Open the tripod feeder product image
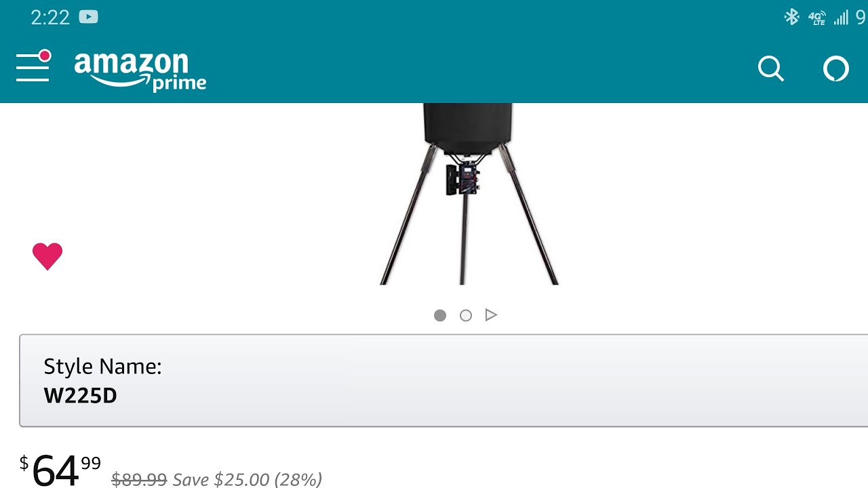The width and height of the screenshot is (868, 488). pyautogui.click(x=468, y=194)
